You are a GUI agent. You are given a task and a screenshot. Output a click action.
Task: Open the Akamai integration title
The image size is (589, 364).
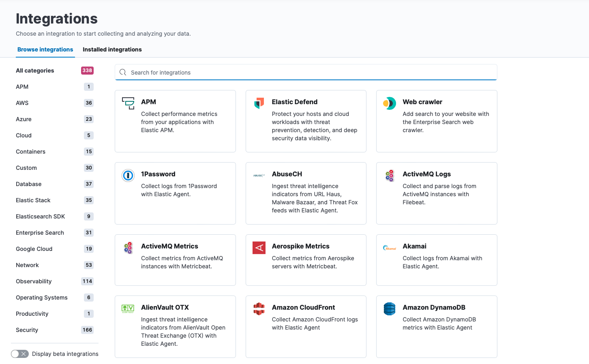point(414,246)
